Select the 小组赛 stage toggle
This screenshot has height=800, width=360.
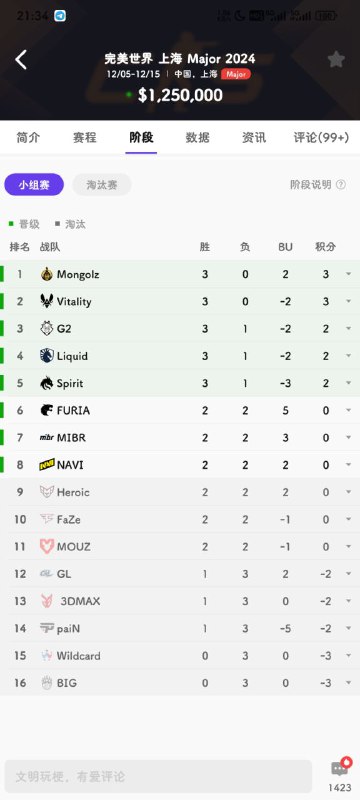34,185
